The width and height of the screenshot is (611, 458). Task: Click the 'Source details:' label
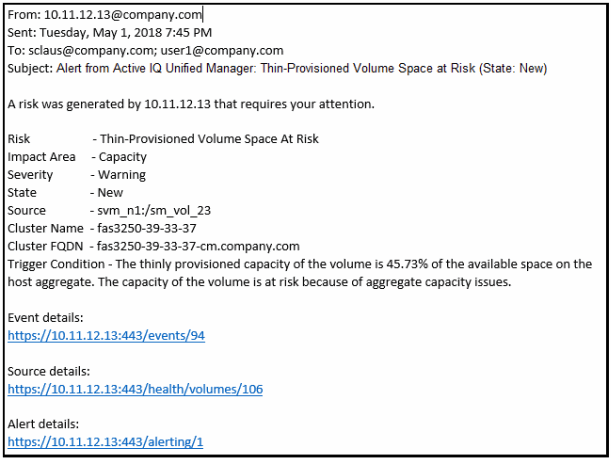[x=51, y=371]
